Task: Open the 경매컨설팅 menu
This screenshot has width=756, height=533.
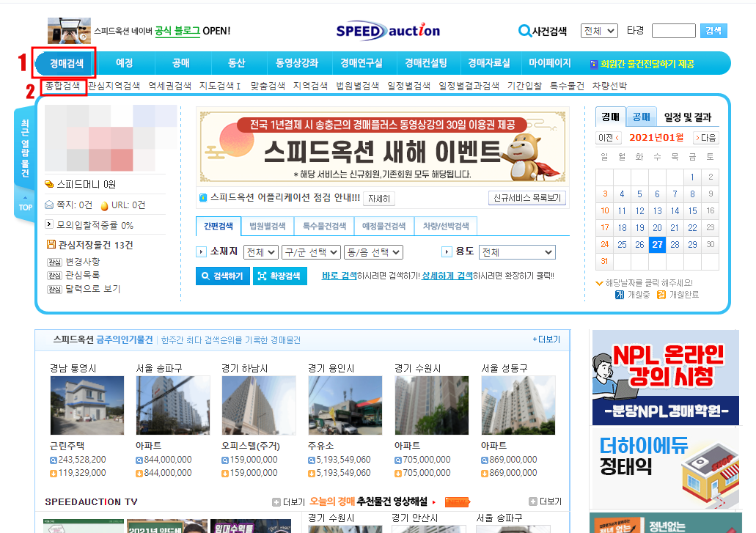Action: point(426,63)
